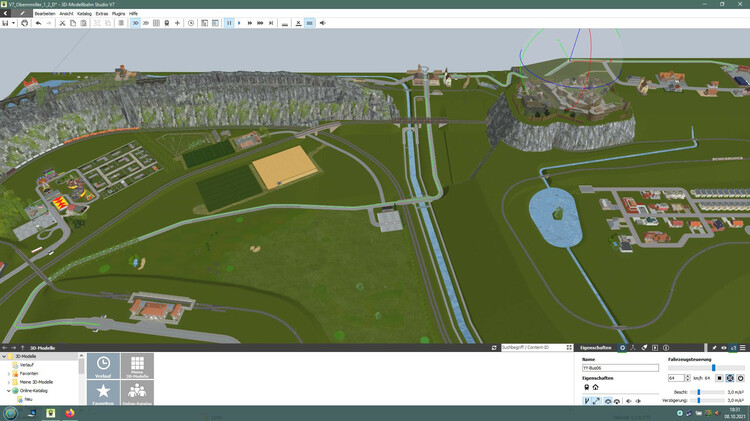Image resolution: width=750 pixels, height=421 pixels.
Task: Open the Favoriten star tile
Action: click(x=103, y=392)
